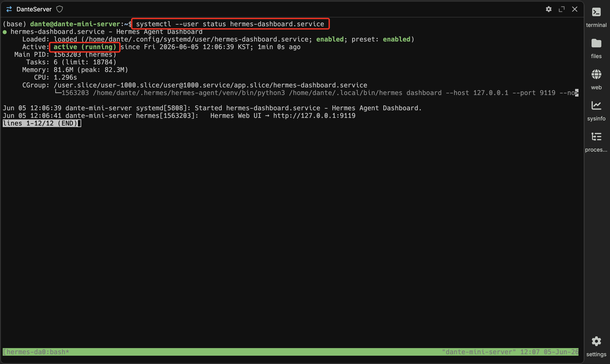This screenshot has height=364, width=610.
Task: Click the 'preset: enabled' text
Action: click(x=381, y=39)
